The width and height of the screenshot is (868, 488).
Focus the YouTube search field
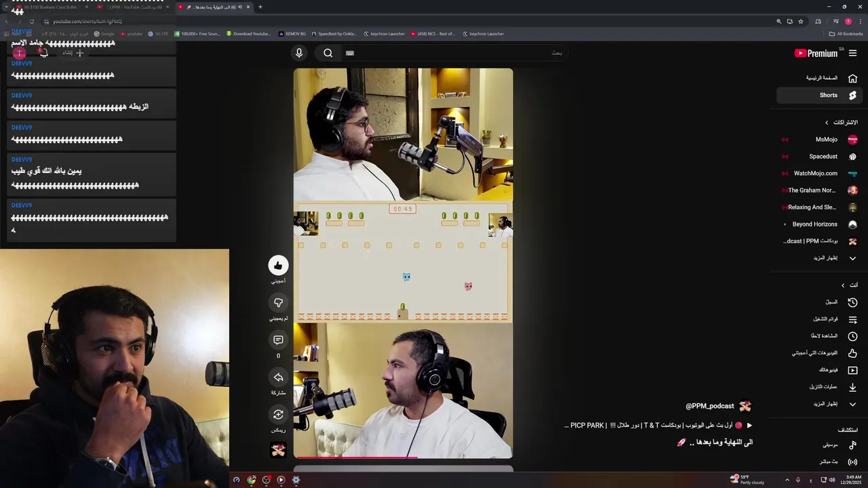point(454,53)
